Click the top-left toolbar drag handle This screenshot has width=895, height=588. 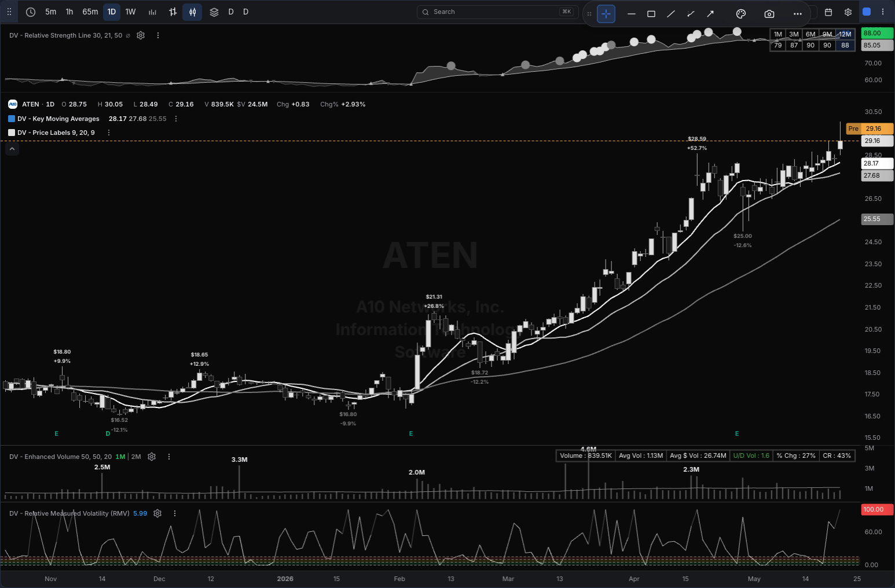9,12
